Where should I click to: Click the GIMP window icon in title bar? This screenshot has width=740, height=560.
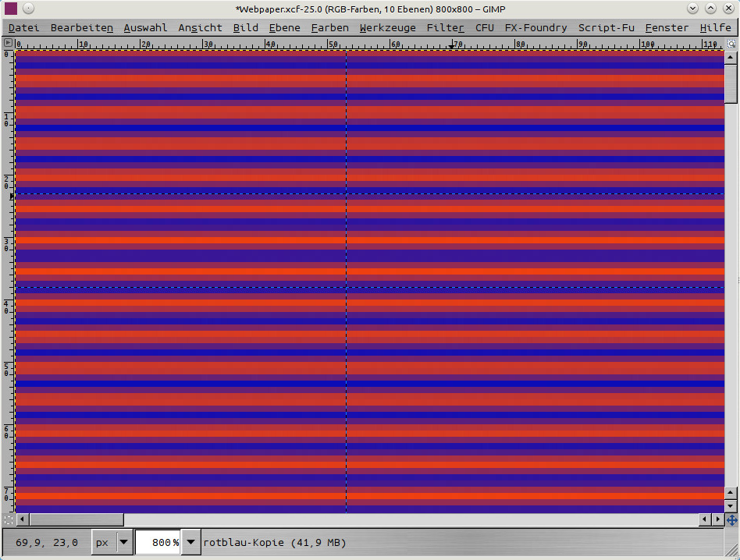11,9
